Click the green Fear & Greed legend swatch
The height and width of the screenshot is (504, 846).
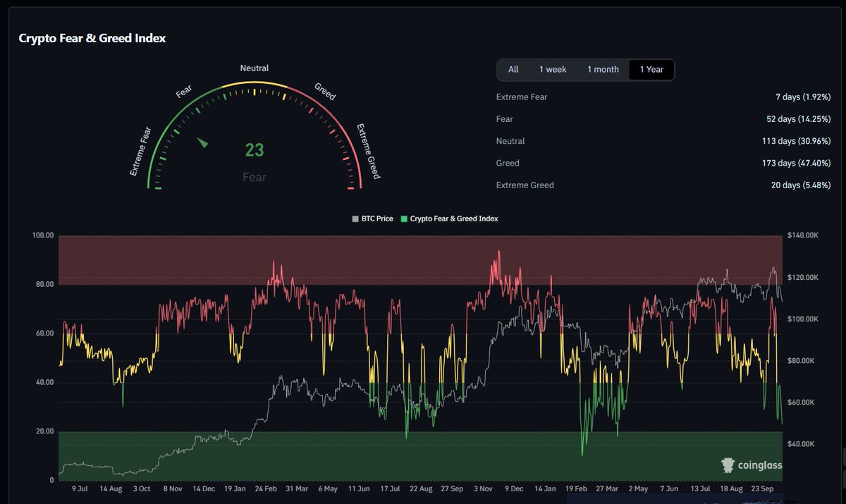403,219
